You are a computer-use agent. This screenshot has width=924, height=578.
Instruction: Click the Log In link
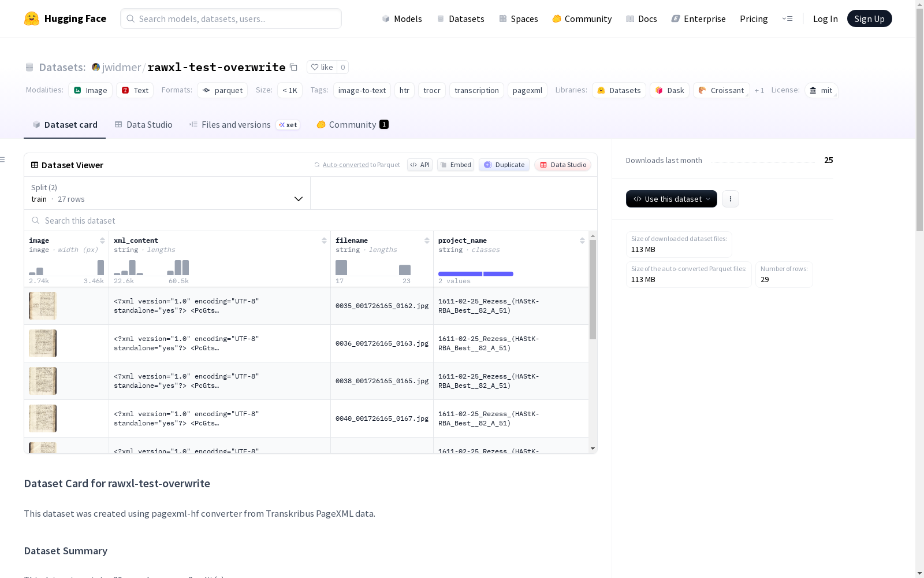pos(825,18)
